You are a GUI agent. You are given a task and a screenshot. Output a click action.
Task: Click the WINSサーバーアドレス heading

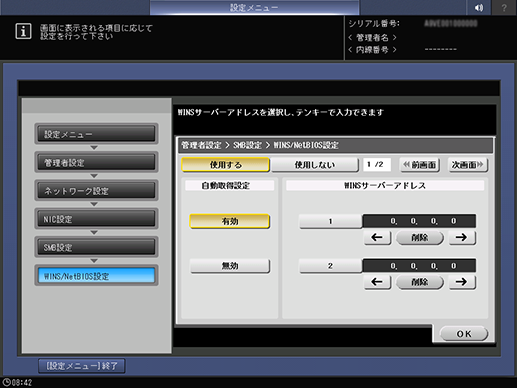pyautogui.click(x=385, y=186)
